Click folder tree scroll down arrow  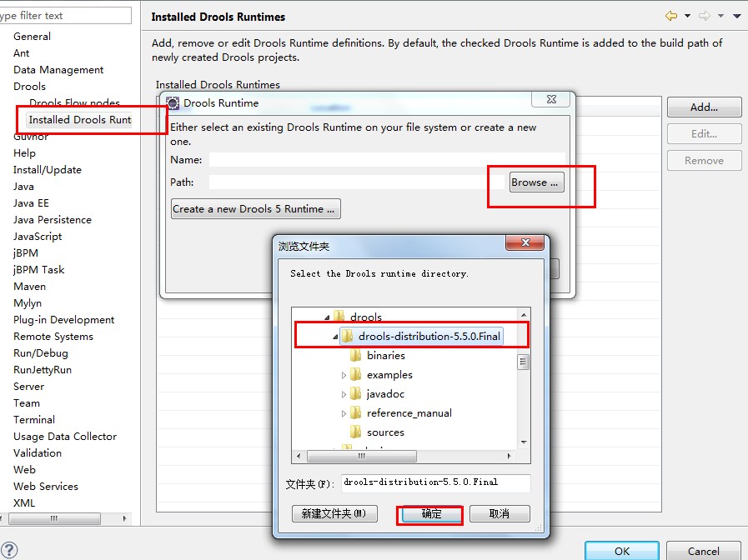pyautogui.click(x=524, y=442)
